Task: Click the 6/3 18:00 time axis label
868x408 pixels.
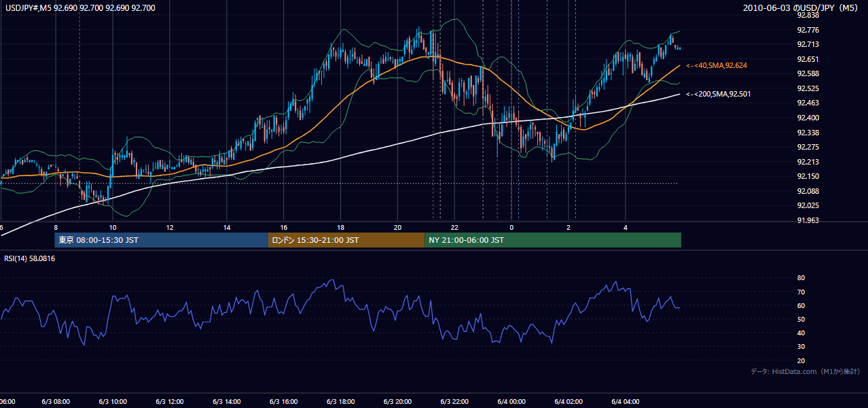Action: tap(340, 402)
